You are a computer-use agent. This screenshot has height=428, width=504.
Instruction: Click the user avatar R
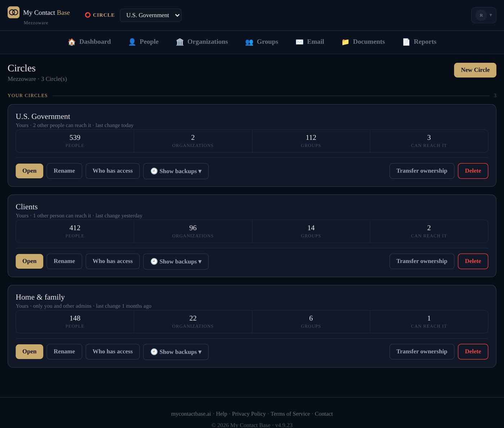[x=481, y=15]
